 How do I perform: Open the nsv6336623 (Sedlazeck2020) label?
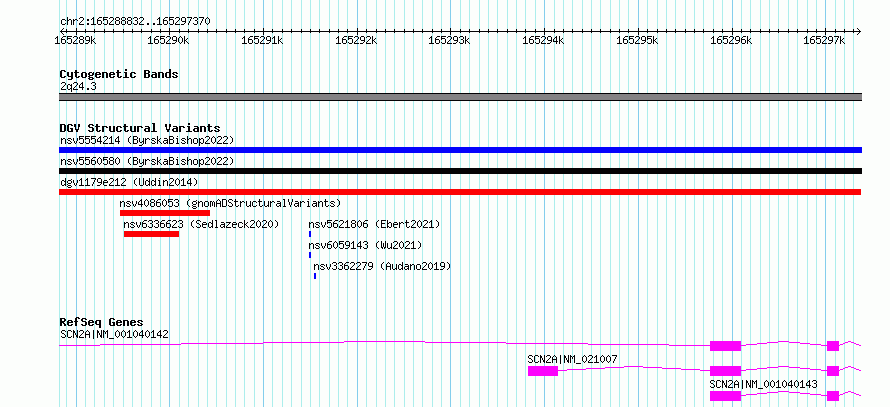pyautogui.click(x=201, y=224)
